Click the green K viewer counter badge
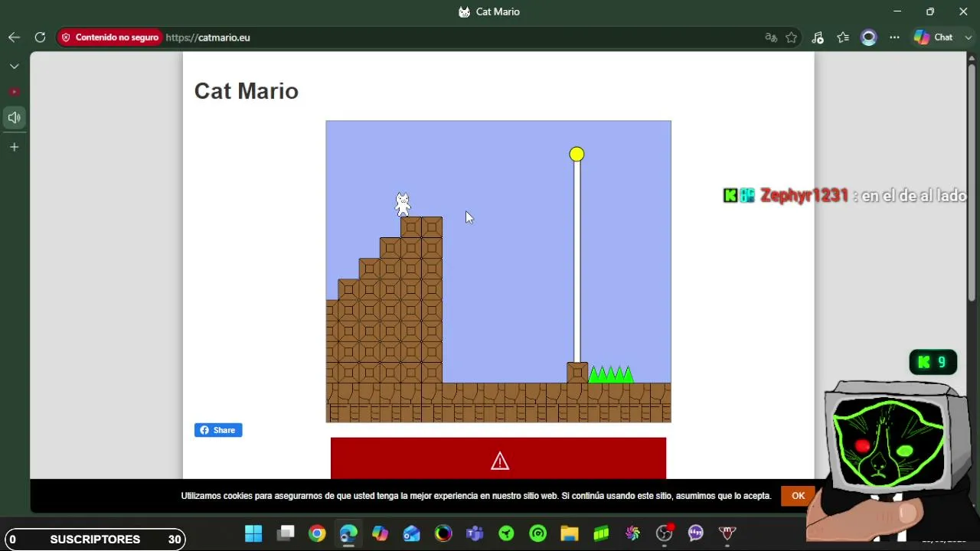The width and height of the screenshot is (980, 551). pos(933,363)
